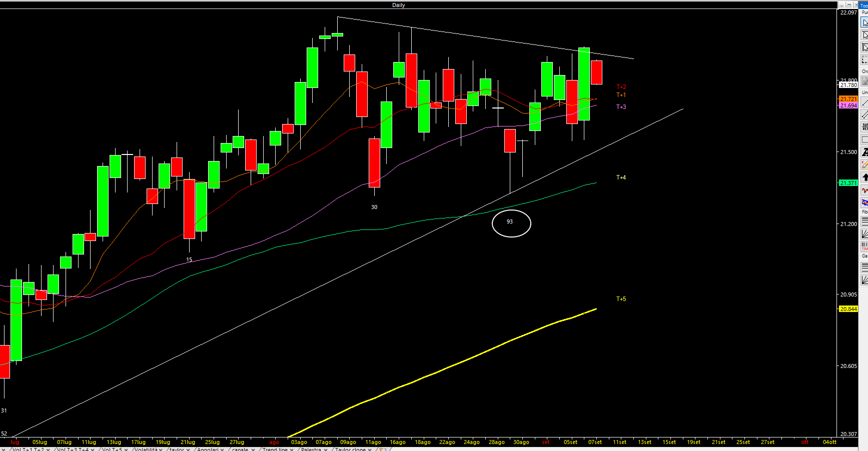The image size is (868, 451).
Task: Close the Vol T+3 T+4 tab
Action: click(93, 449)
